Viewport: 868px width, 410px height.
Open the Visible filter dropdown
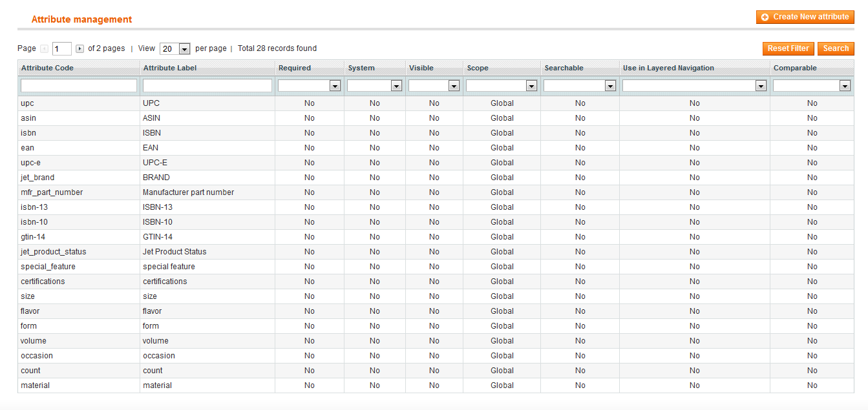[x=434, y=85]
